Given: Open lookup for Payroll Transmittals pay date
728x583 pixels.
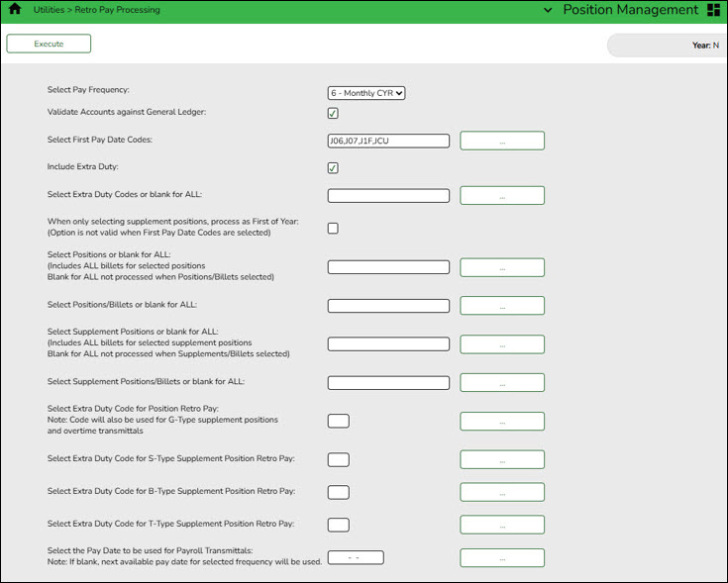Looking at the screenshot, I should click(502, 558).
